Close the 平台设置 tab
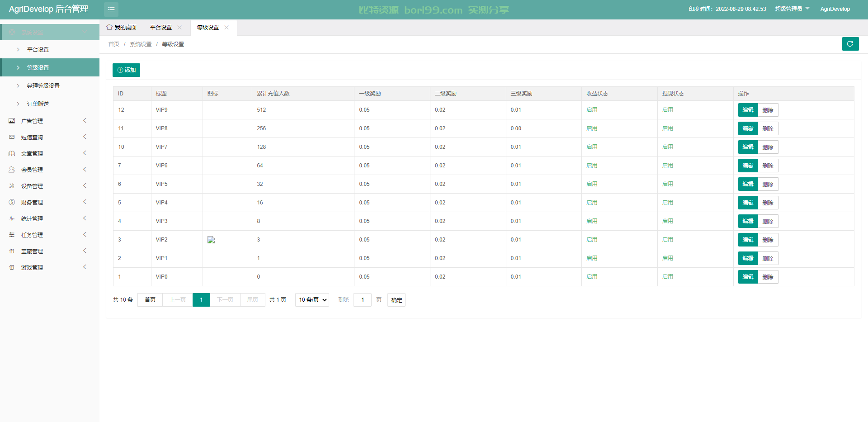 (x=179, y=28)
